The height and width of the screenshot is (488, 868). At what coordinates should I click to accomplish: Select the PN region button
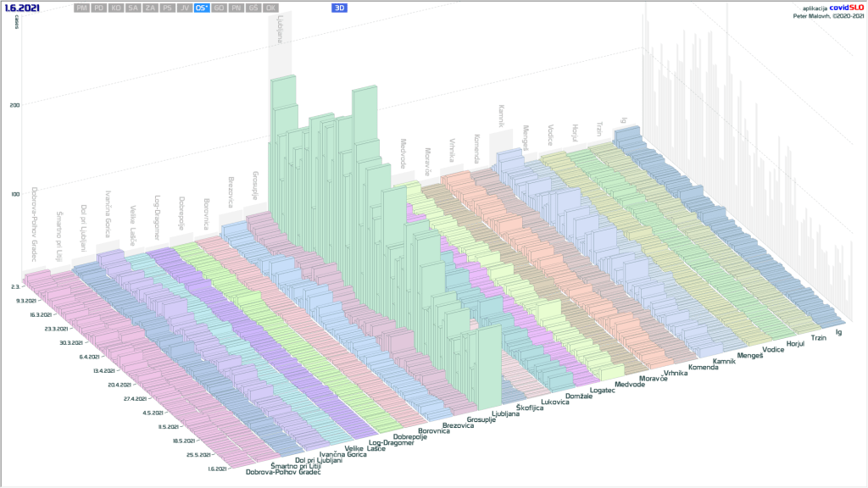click(236, 8)
